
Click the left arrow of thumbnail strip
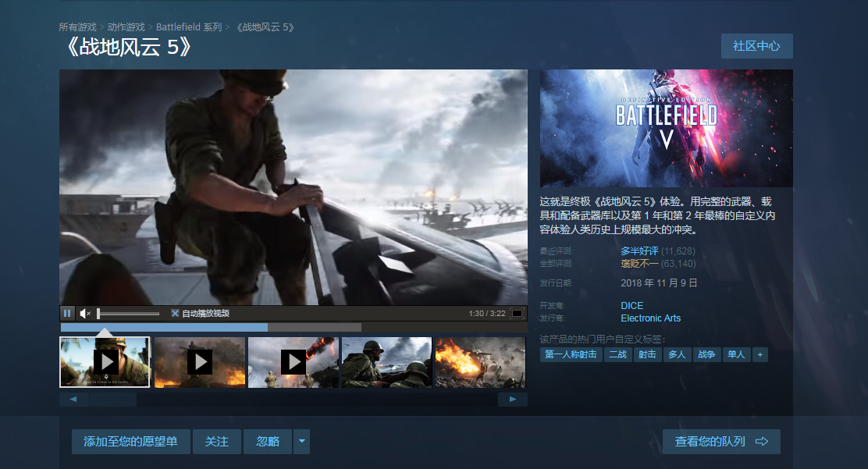(73, 400)
